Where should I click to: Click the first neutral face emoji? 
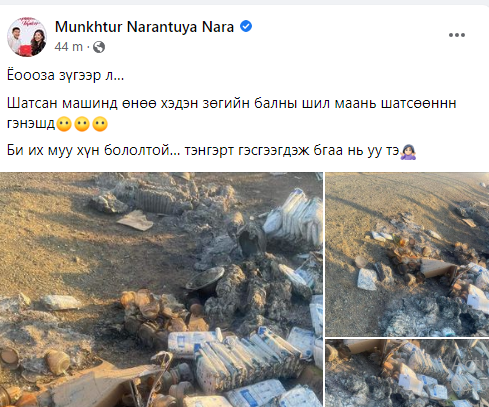[64, 124]
